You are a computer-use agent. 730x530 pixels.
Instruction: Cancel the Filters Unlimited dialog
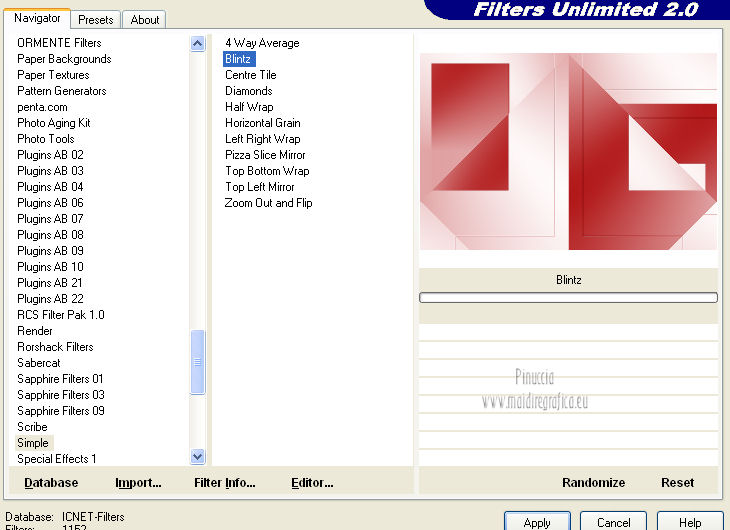613,522
